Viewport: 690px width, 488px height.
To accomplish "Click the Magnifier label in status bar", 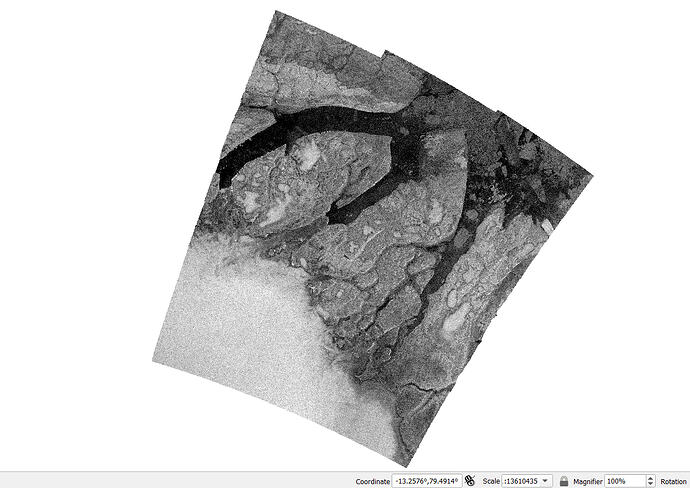I will 587,481.
